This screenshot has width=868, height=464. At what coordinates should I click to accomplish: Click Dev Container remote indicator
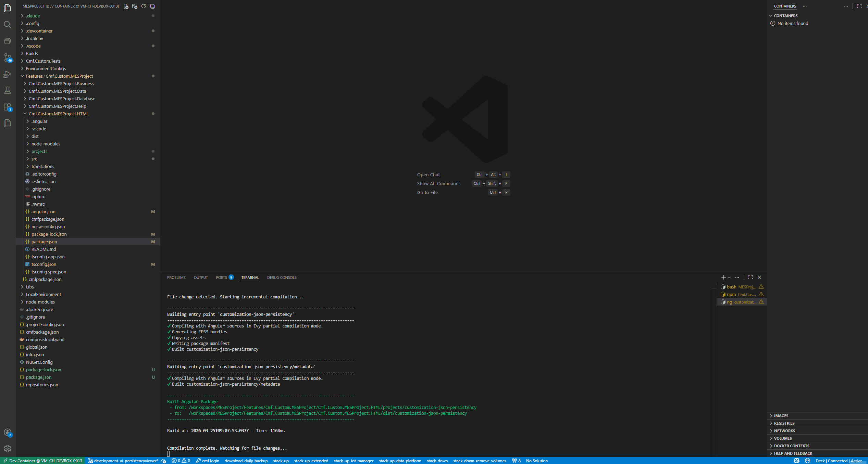tap(42, 461)
